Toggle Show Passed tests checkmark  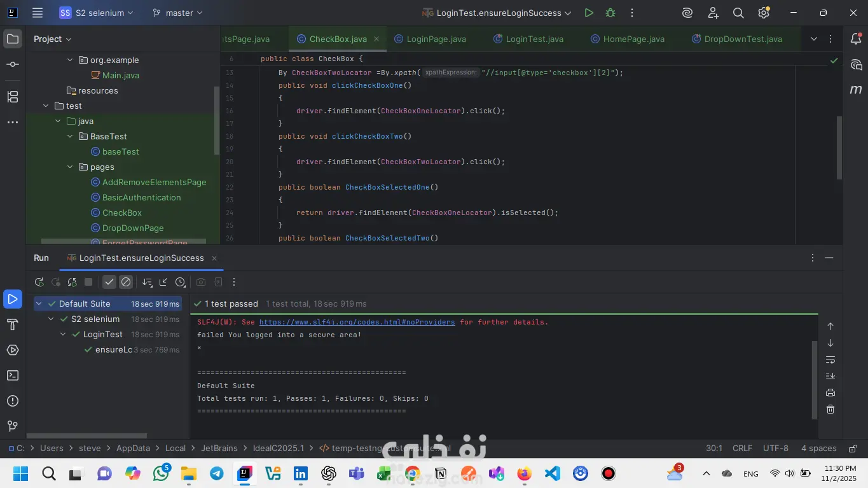[x=109, y=282]
